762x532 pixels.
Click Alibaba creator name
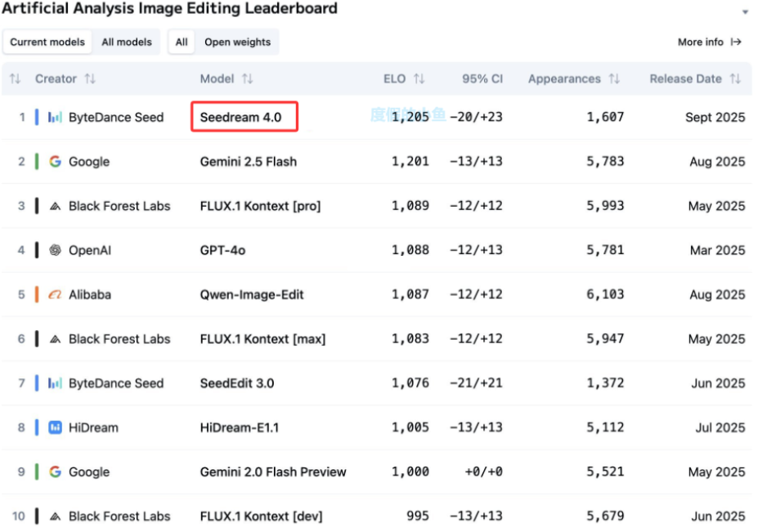point(90,294)
